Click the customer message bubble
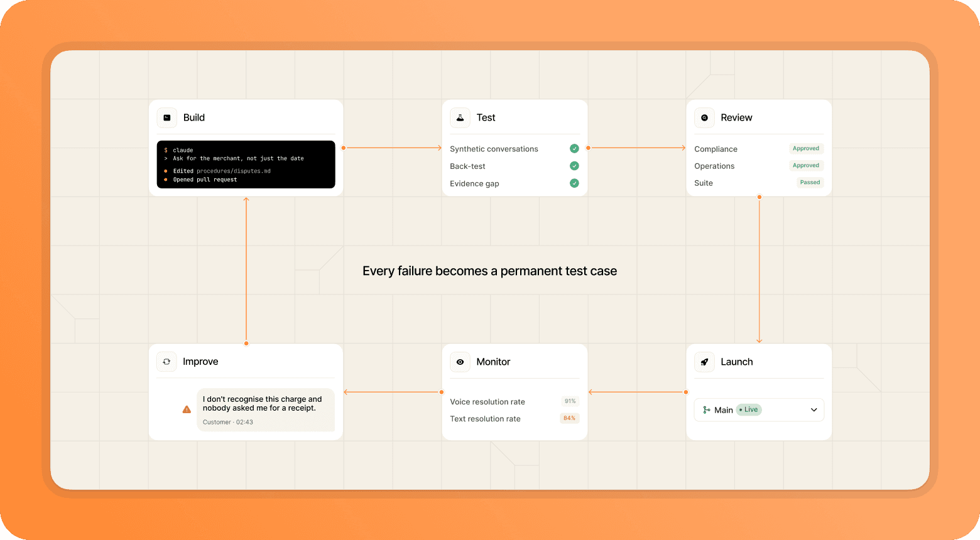Viewport: 980px width, 540px height. coord(266,410)
